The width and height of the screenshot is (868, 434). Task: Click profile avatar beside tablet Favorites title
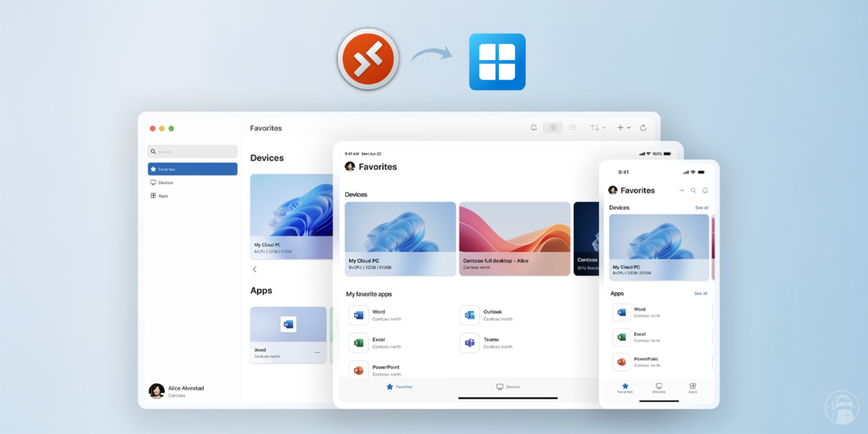point(350,167)
